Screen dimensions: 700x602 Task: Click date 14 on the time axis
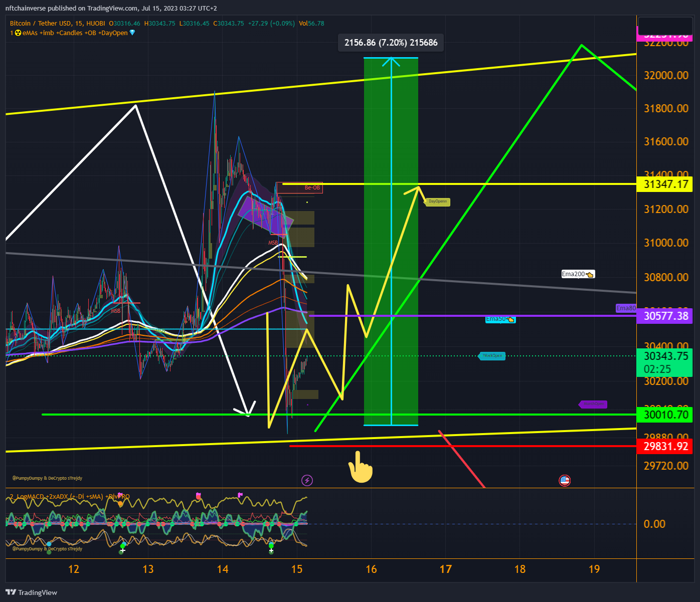click(x=223, y=569)
